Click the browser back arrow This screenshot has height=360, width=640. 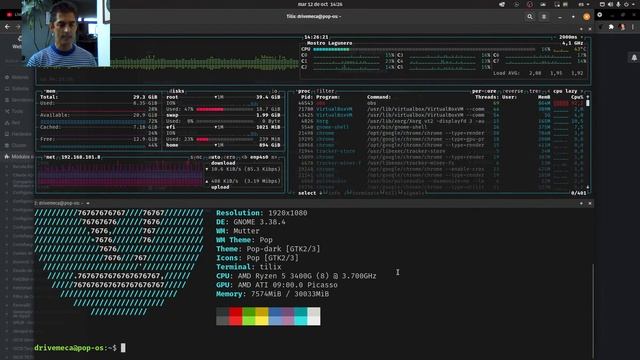7,27
